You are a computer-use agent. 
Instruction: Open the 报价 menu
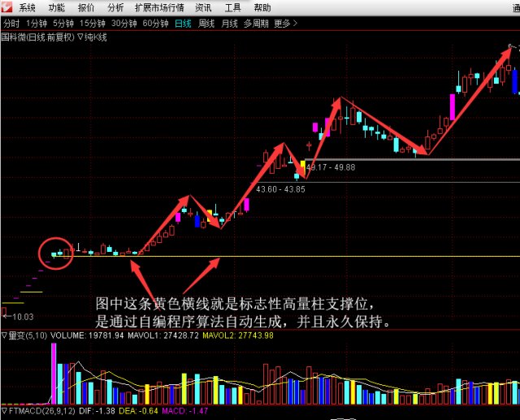pos(86,7)
